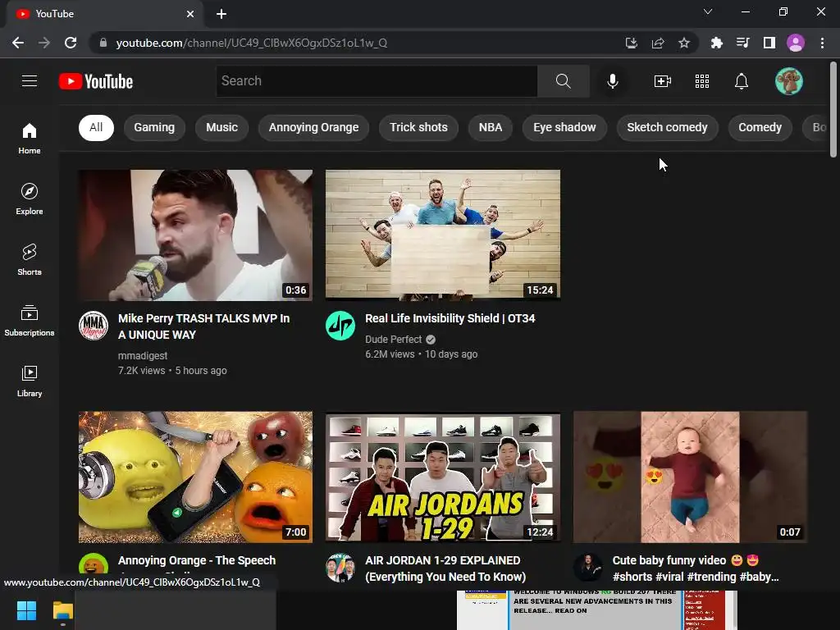Click the browser address bar URL

click(x=252, y=43)
